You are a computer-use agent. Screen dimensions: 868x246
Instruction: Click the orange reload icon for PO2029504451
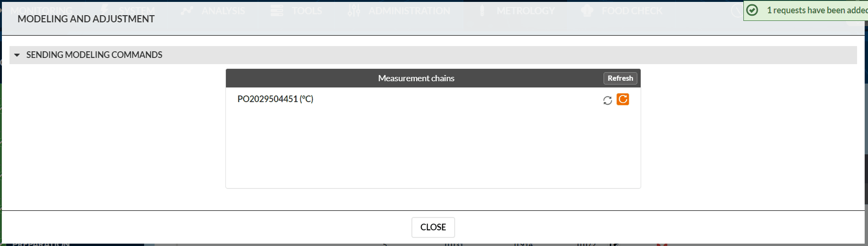click(x=623, y=99)
